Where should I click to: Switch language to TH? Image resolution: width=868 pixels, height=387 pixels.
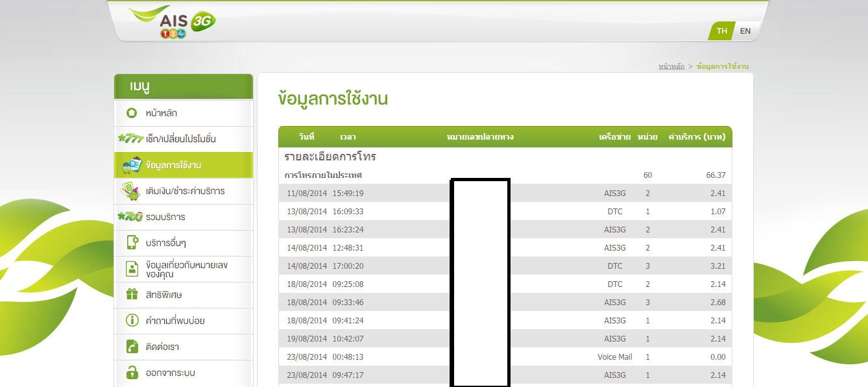[x=721, y=31]
